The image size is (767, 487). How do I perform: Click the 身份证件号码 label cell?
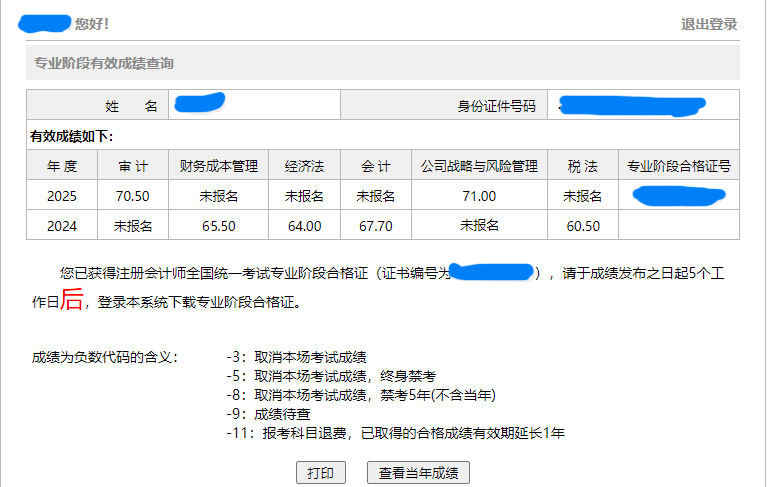(x=496, y=106)
